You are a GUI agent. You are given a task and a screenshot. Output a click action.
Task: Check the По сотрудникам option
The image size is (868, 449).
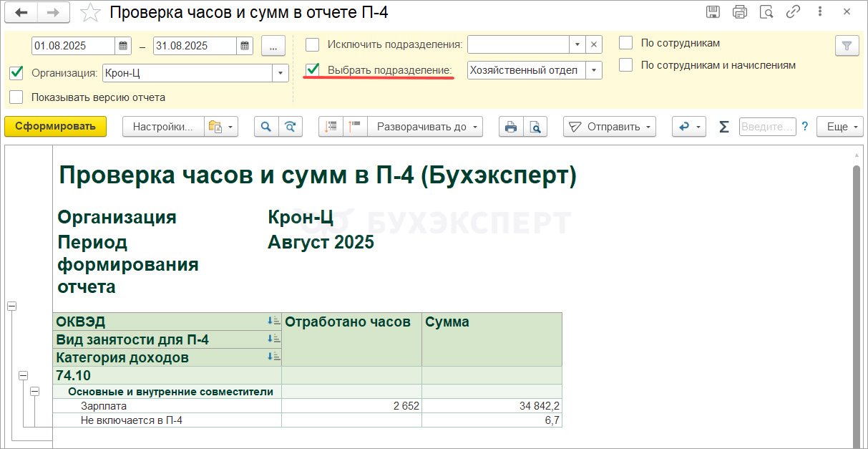[626, 43]
